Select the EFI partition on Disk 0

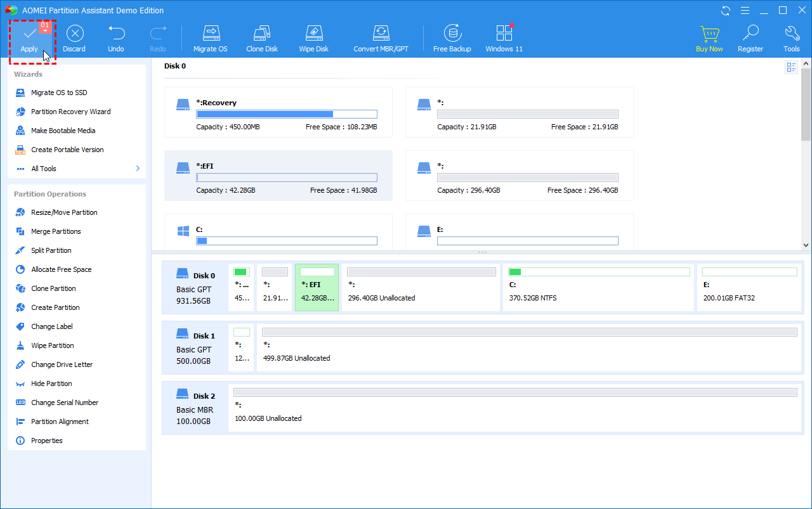pyautogui.click(x=317, y=287)
